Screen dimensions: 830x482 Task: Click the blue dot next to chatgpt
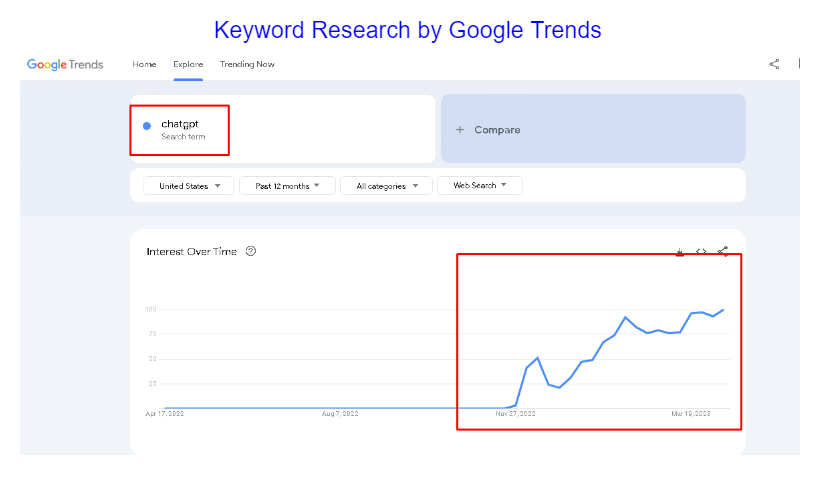[x=147, y=126]
